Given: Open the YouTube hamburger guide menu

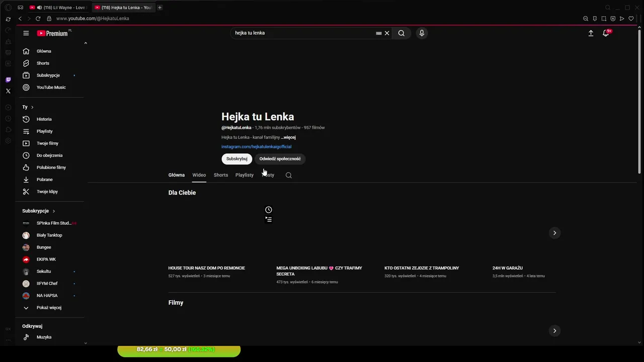Looking at the screenshot, I should click(x=26, y=33).
